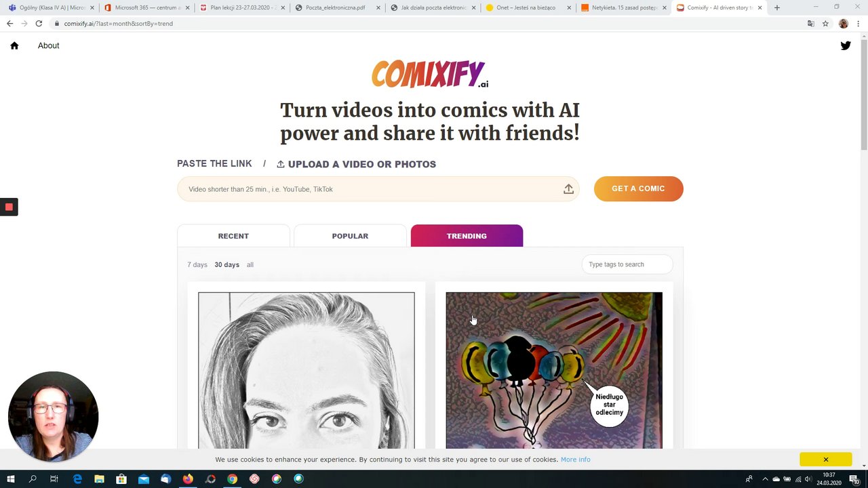The height and width of the screenshot is (488, 868).
Task: Choose the 30 days filter
Action: click(226, 264)
